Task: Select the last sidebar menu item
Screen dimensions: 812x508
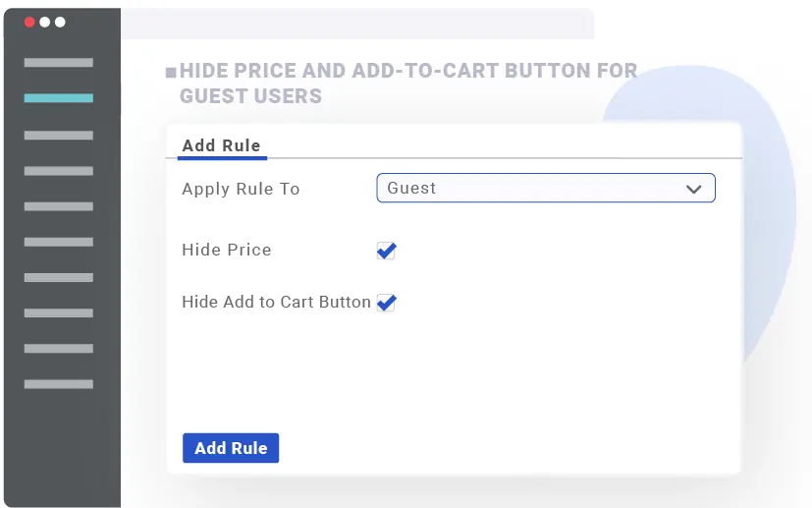Action: [x=59, y=384]
